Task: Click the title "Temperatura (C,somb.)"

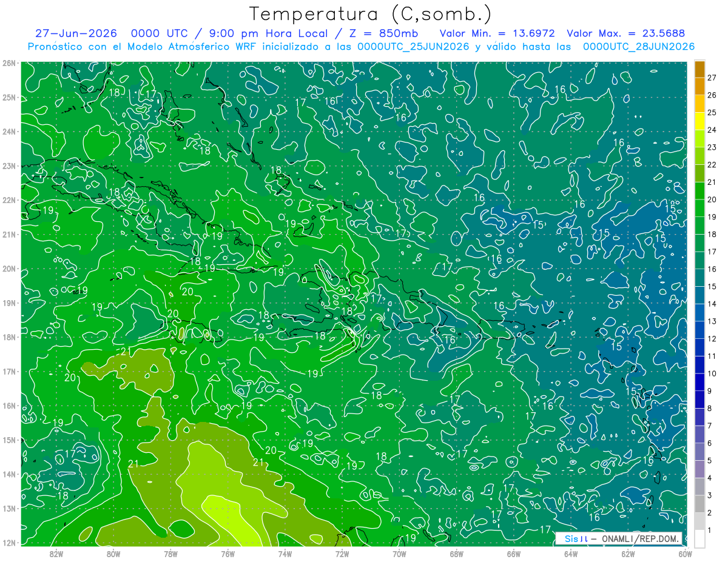Action: 371,14
